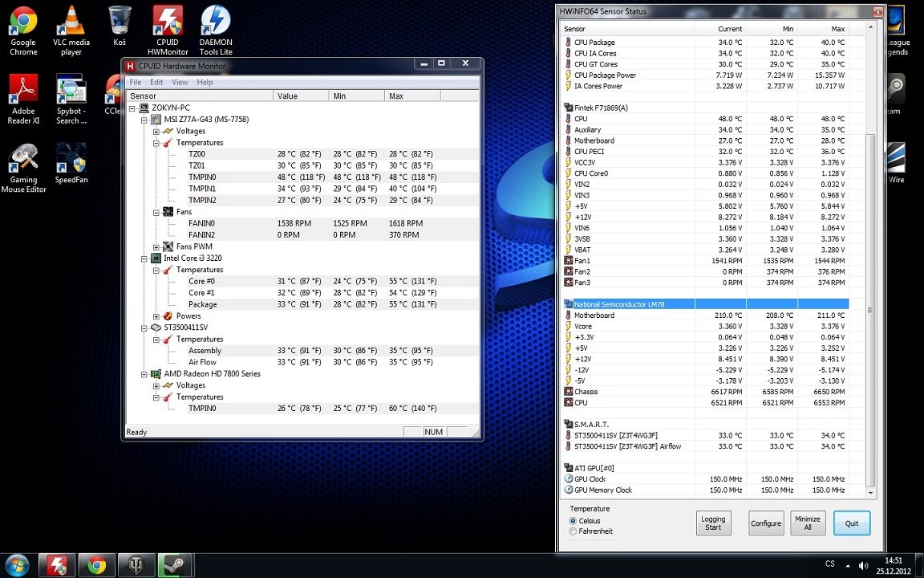Viewport: 924px width, 578px height.
Task: Click the CS language indicator in taskbar
Action: tap(829, 564)
